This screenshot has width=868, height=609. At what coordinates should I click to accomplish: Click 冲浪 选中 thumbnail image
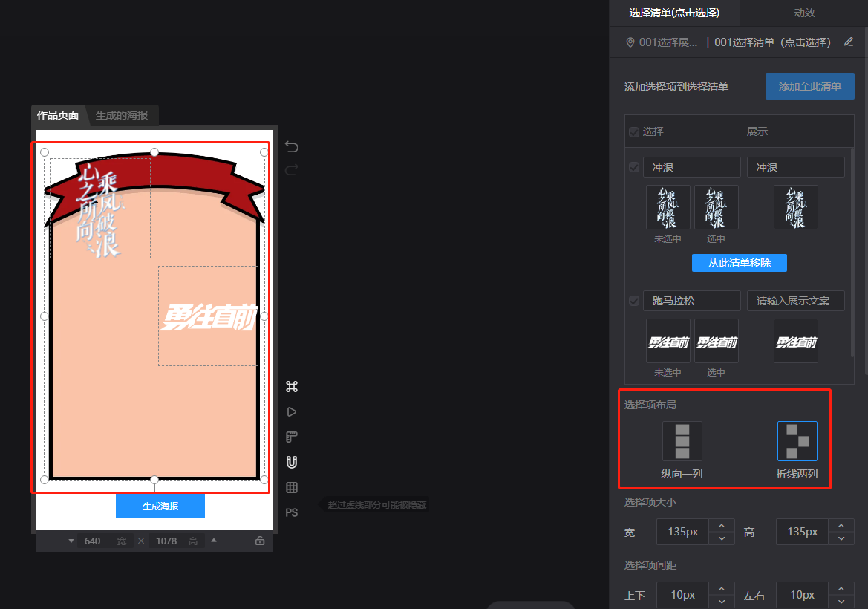click(717, 207)
